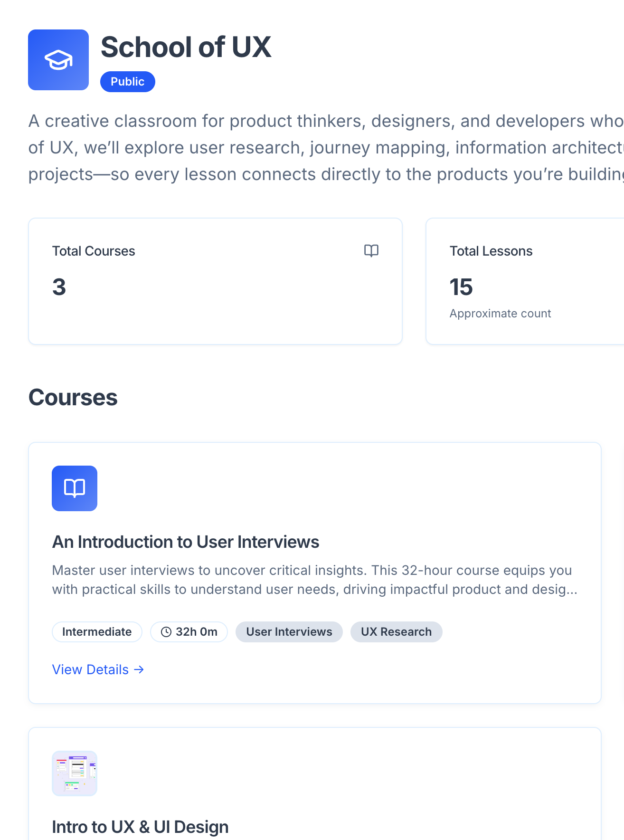
Task: Click the Courses section heading
Action: 73,398
